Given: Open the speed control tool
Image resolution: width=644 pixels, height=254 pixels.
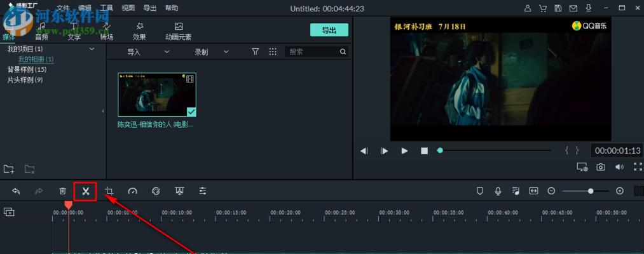Looking at the screenshot, I should (132, 191).
